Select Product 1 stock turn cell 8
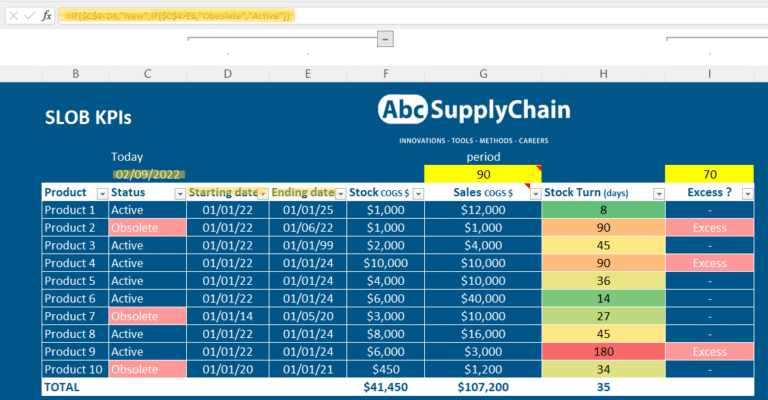The image size is (768, 400). coord(603,210)
